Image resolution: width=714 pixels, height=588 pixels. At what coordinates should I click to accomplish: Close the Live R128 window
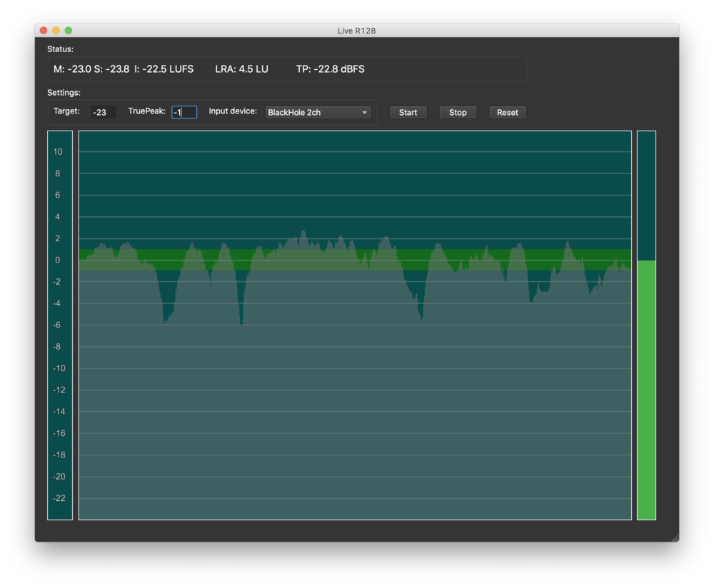point(44,31)
